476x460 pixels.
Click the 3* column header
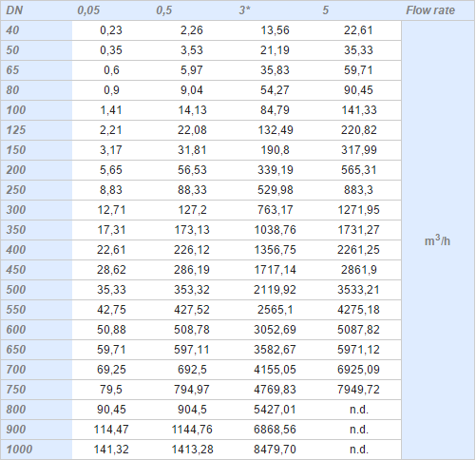[244, 10]
